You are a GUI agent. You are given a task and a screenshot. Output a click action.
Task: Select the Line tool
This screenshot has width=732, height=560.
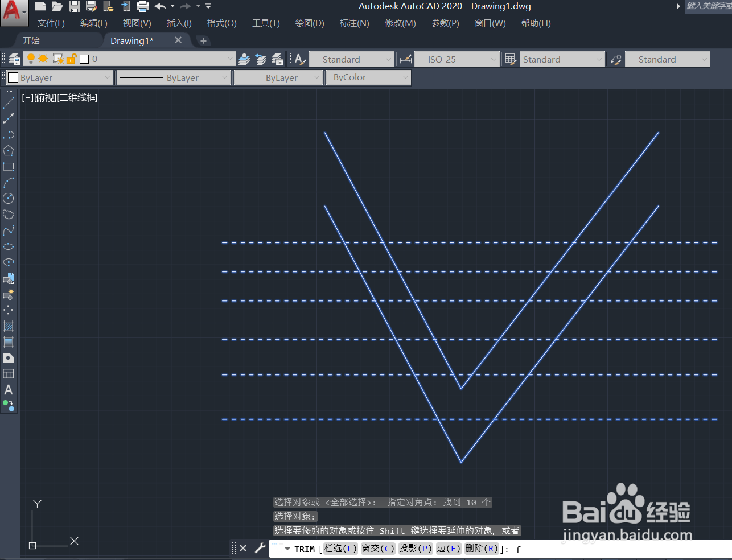(x=9, y=103)
